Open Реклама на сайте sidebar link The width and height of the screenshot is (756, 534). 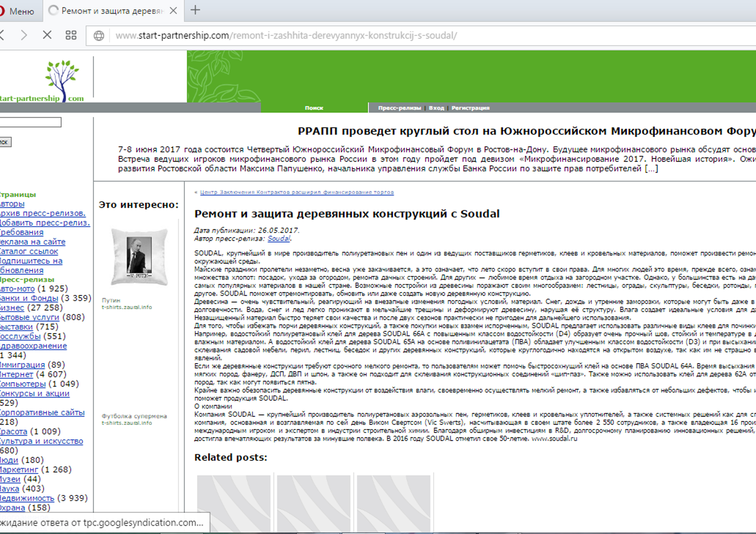click(32, 242)
